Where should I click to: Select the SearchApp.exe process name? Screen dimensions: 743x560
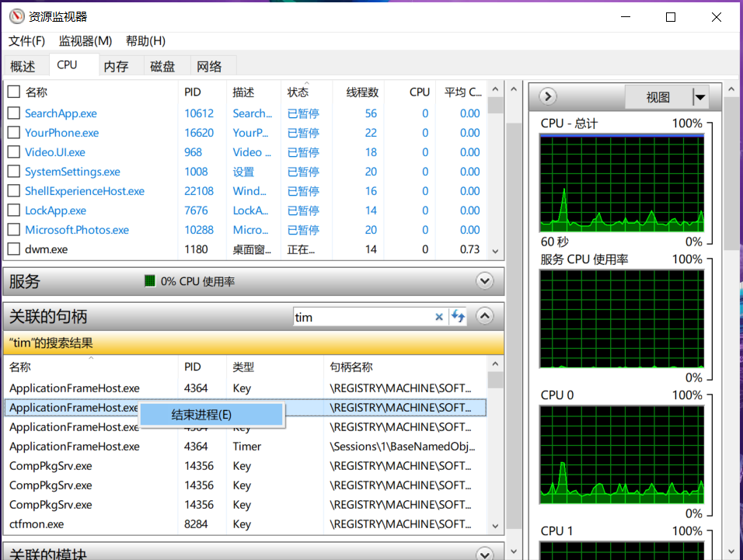pyautogui.click(x=61, y=113)
